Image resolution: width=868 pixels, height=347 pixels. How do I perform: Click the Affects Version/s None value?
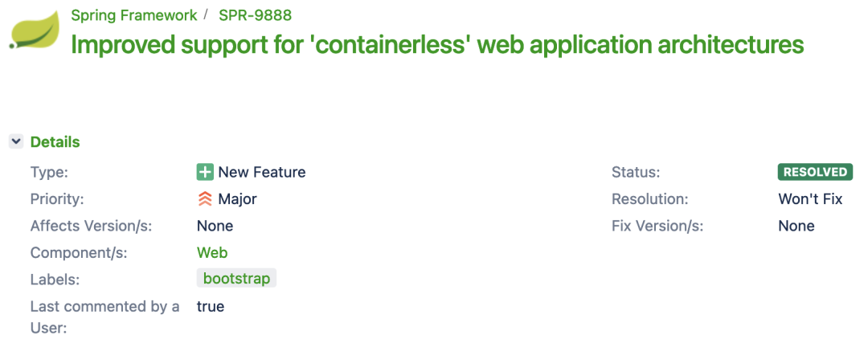[215, 226]
